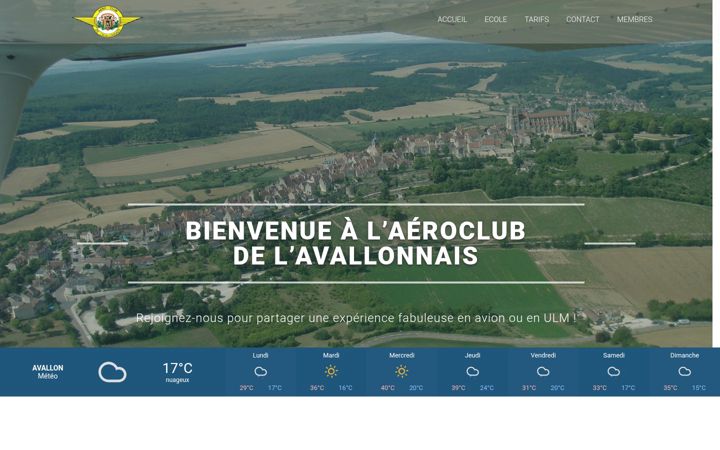Viewport: 720px width, 450px height.
Task: Click the 'Vendredi' day label
Action: (x=543, y=355)
